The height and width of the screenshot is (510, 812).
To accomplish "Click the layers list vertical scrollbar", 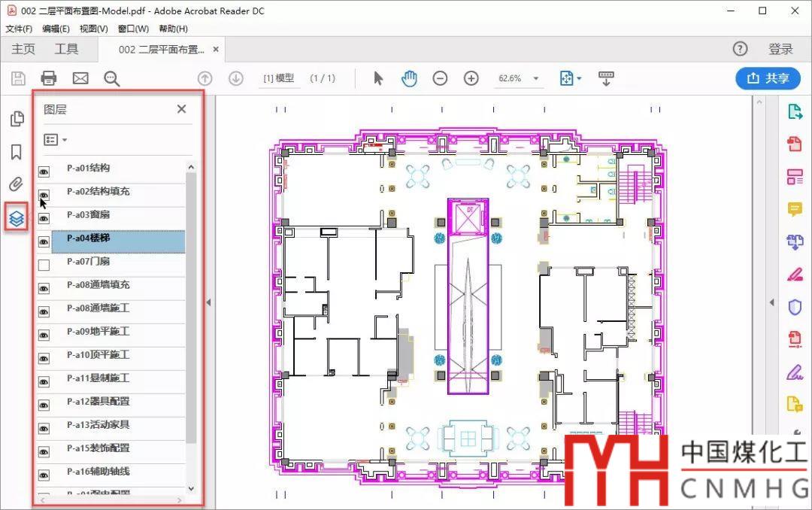I will pos(191,301).
